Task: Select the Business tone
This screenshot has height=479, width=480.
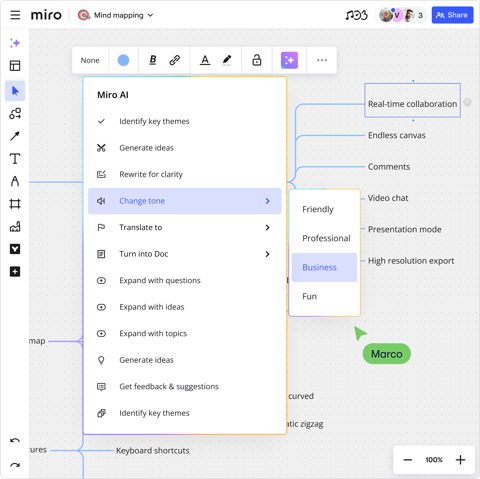Action: (324, 267)
